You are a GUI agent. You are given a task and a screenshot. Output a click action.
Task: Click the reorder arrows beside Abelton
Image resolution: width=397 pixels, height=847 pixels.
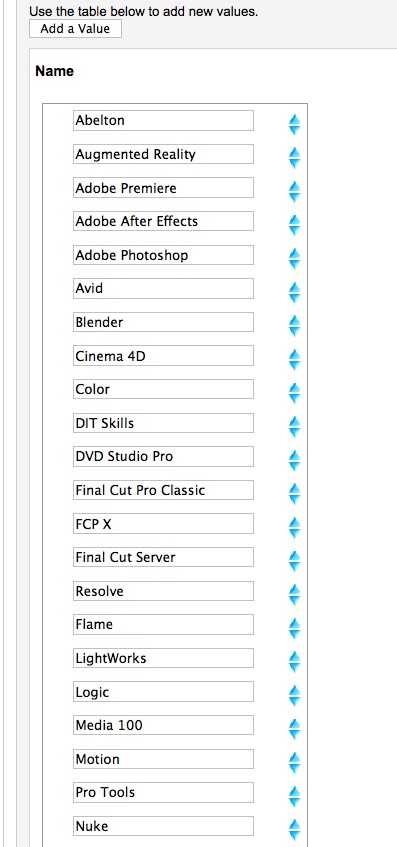294,124
